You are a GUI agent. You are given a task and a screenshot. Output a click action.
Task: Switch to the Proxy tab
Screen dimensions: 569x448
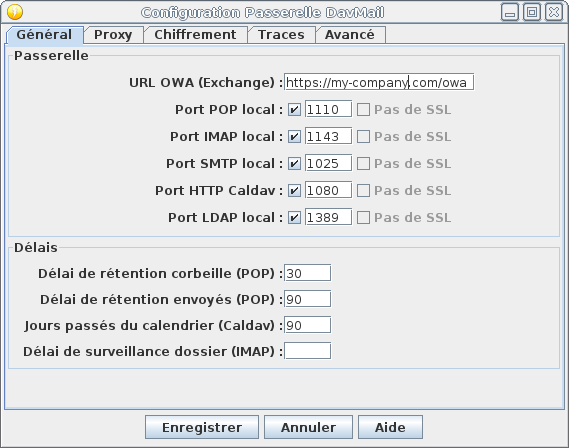(113, 35)
